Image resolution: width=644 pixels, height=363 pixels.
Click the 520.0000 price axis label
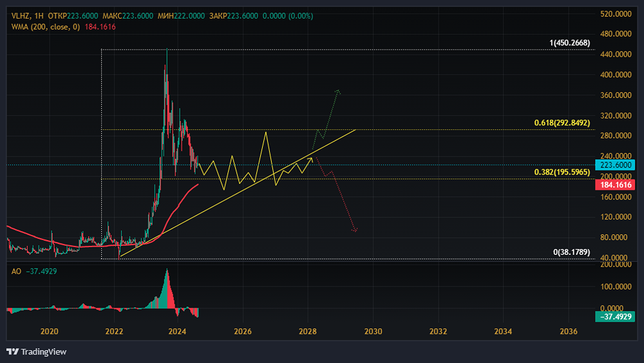[x=616, y=14]
